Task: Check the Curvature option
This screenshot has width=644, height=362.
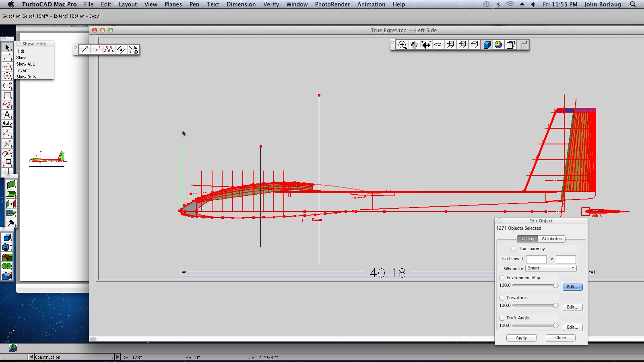Action: click(502, 298)
